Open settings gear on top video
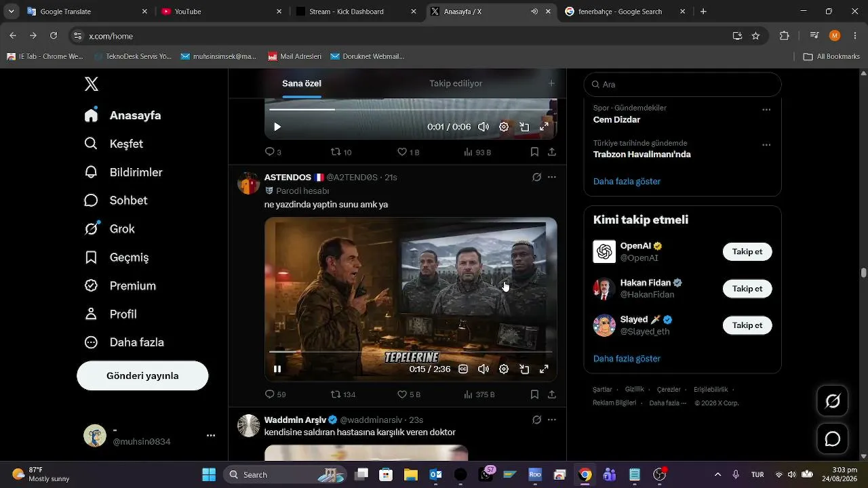Screen dimensions: 868x488 pyautogui.click(x=504, y=127)
